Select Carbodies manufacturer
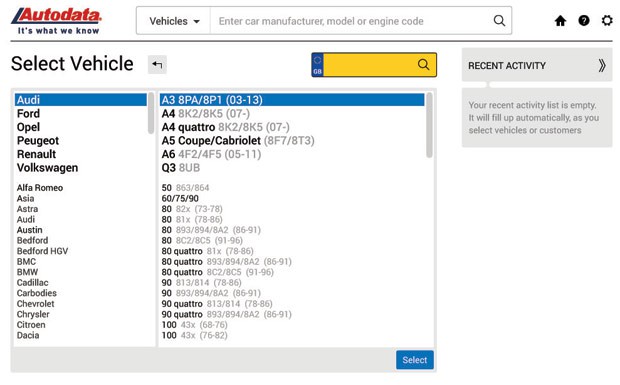 tap(36, 293)
